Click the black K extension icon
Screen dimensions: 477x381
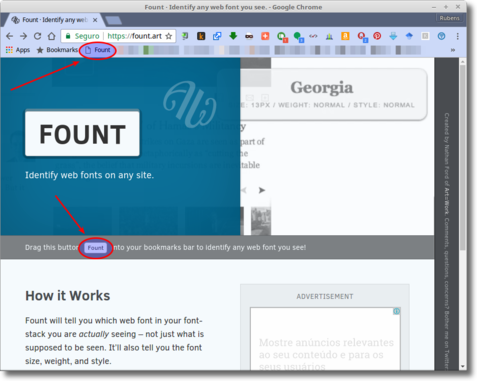(x=201, y=36)
